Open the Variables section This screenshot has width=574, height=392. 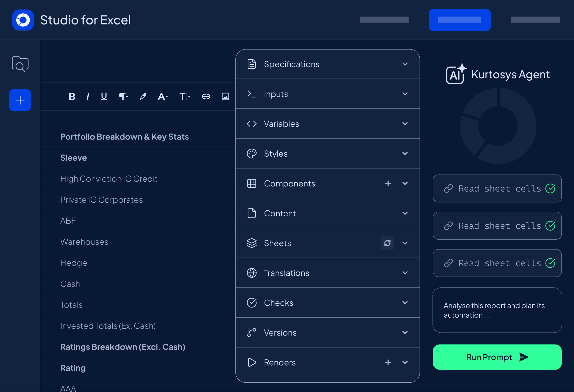pyautogui.click(x=328, y=124)
